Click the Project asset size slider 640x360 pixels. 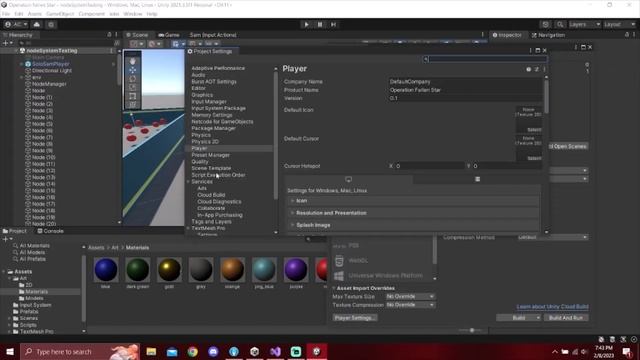[x=472, y=330]
